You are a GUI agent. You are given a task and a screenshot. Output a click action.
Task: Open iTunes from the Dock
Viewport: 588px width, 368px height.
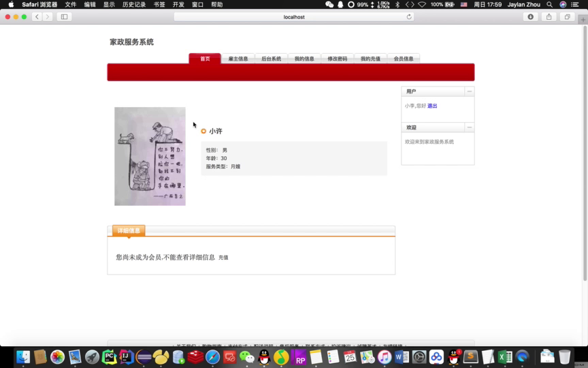[x=385, y=357]
